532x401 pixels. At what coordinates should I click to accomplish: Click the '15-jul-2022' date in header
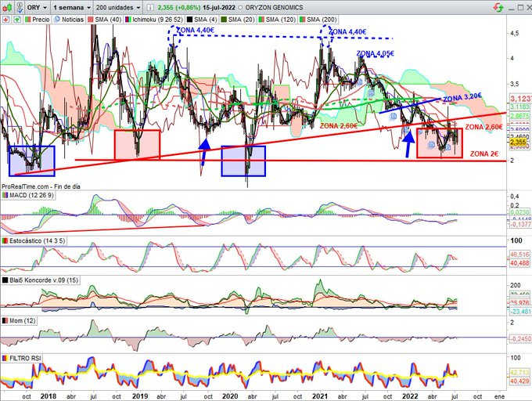coord(219,7)
